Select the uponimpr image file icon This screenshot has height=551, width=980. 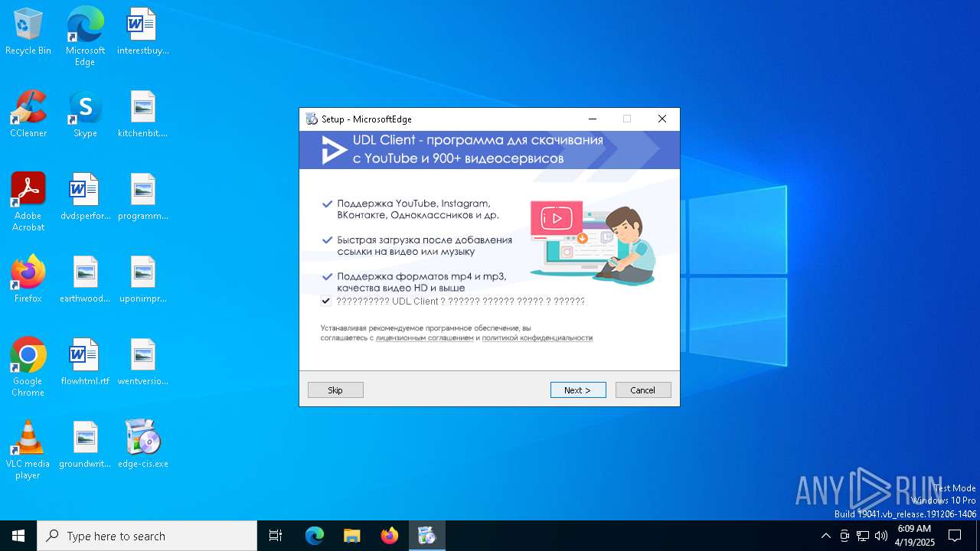click(142, 280)
